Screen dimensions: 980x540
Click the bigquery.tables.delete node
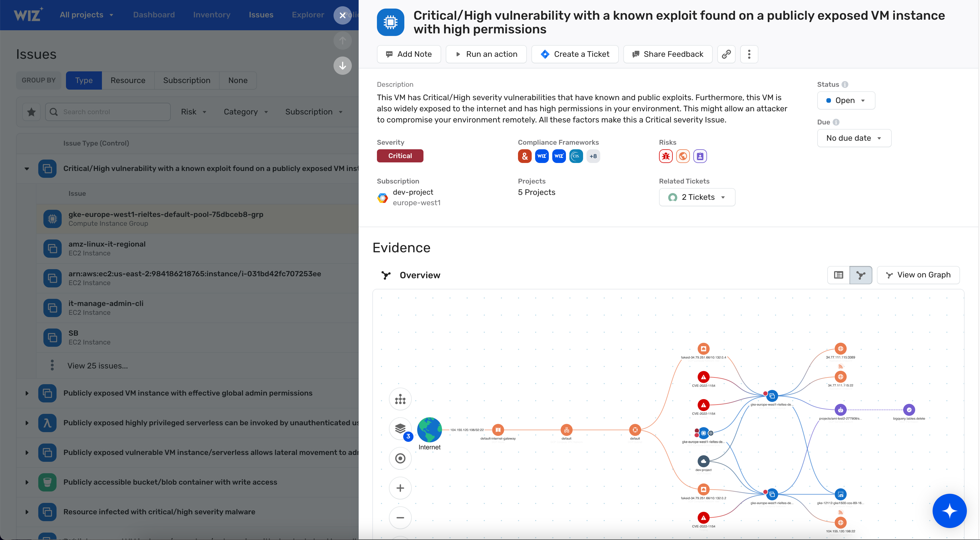click(x=909, y=410)
